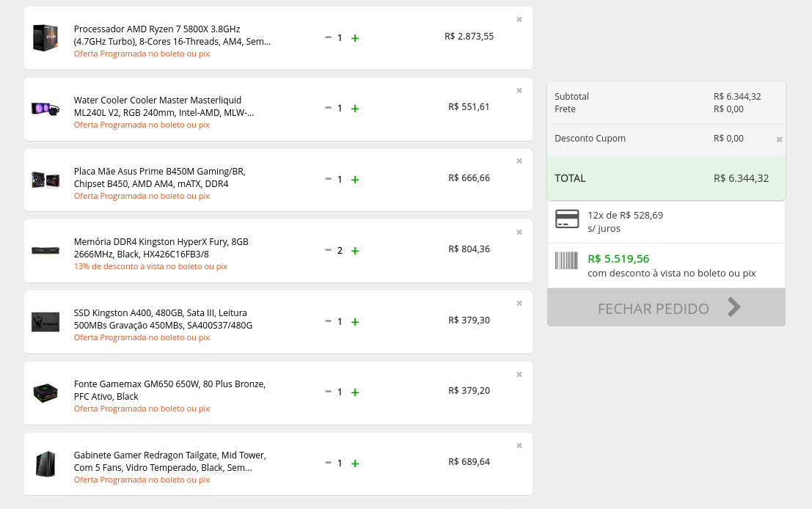Open the Memória DDR4 Kingston HyperX Fury link
Screen dimensions: 812x509
[161, 248]
